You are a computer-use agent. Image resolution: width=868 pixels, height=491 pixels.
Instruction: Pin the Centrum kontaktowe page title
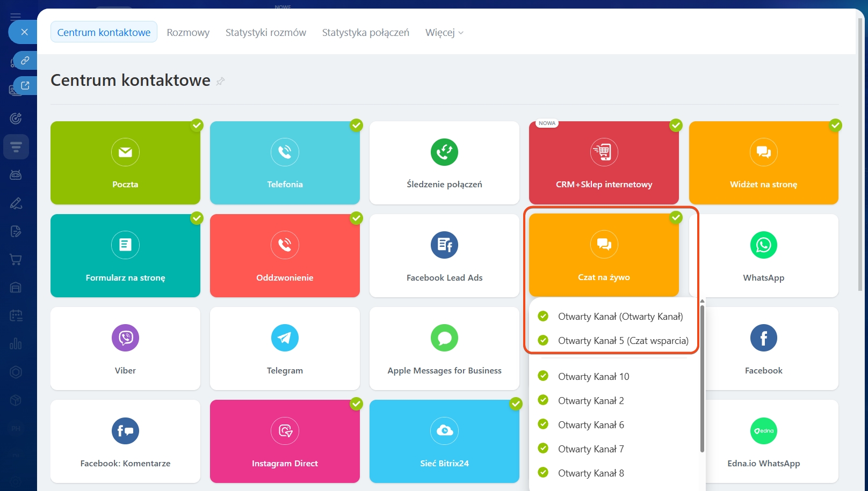click(x=220, y=81)
